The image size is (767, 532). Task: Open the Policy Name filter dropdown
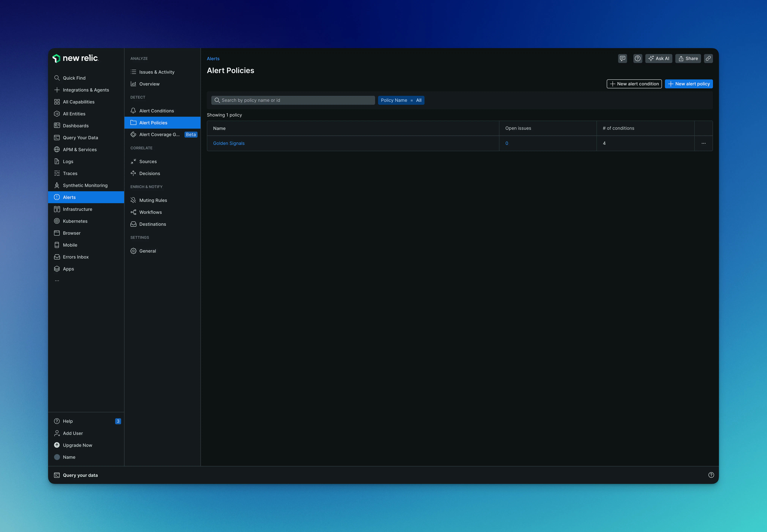point(401,100)
